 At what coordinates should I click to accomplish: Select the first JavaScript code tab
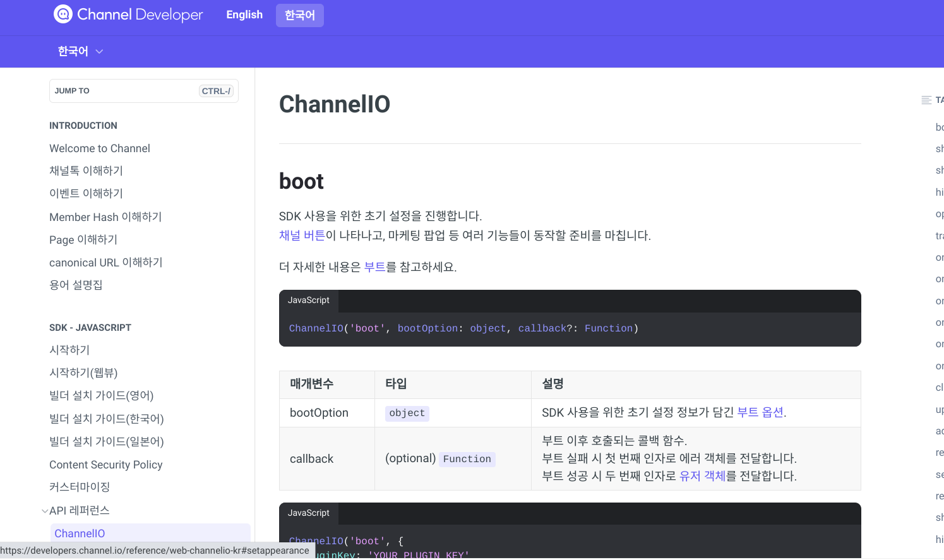click(x=309, y=301)
